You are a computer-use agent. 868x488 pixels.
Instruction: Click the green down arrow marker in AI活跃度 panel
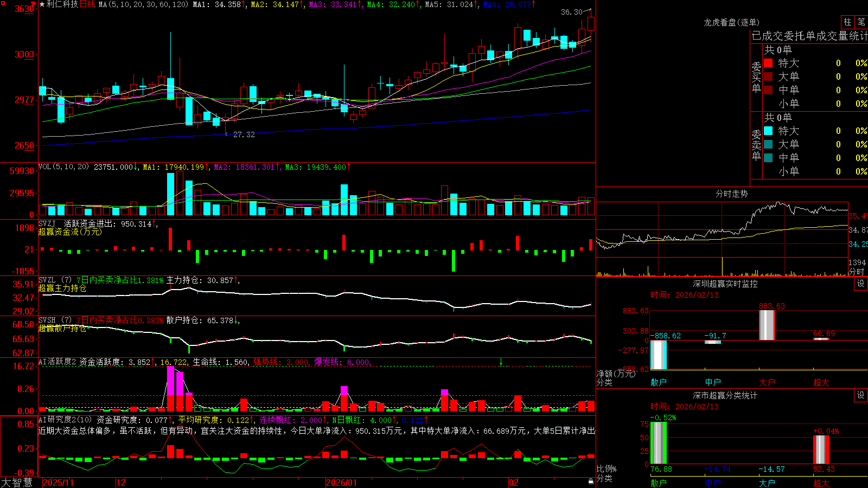pos(501,362)
